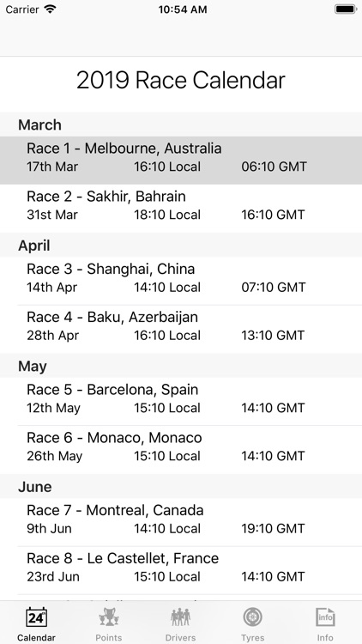Image resolution: width=362 pixels, height=644 pixels.
Task: Tap the 2019 Race Calendar title
Action: 181,80
